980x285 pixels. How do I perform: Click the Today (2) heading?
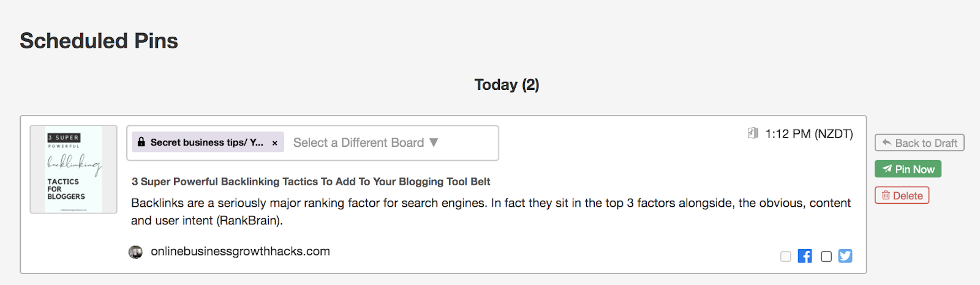(507, 84)
